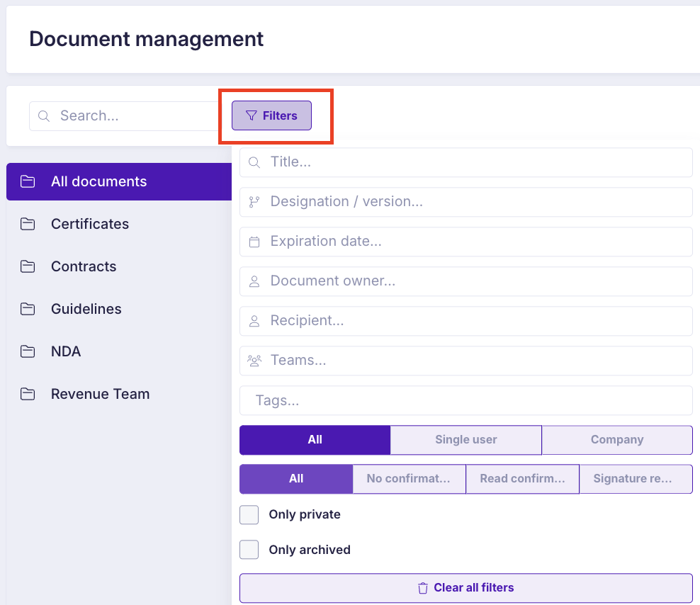Viewport: 700px width, 605px height.
Task: Select the Single user segment
Action: 465,440
